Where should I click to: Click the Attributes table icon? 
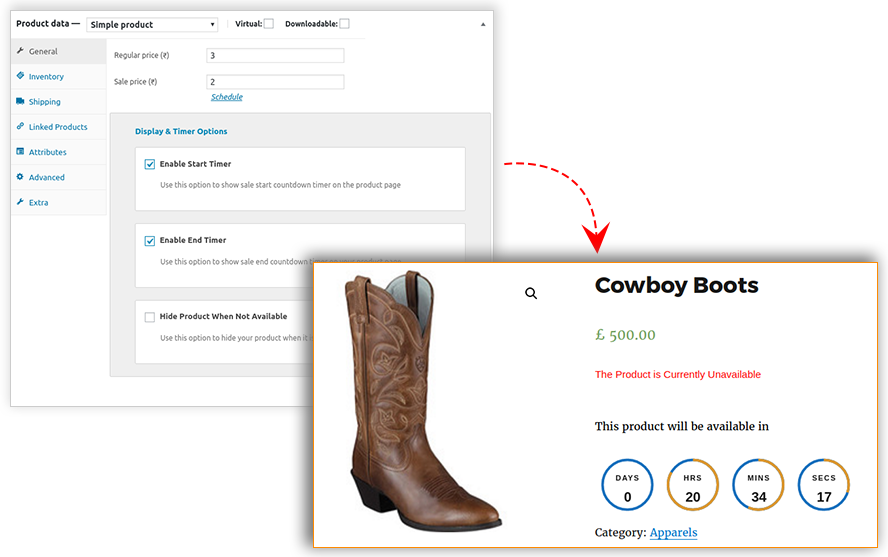[20, 152]
